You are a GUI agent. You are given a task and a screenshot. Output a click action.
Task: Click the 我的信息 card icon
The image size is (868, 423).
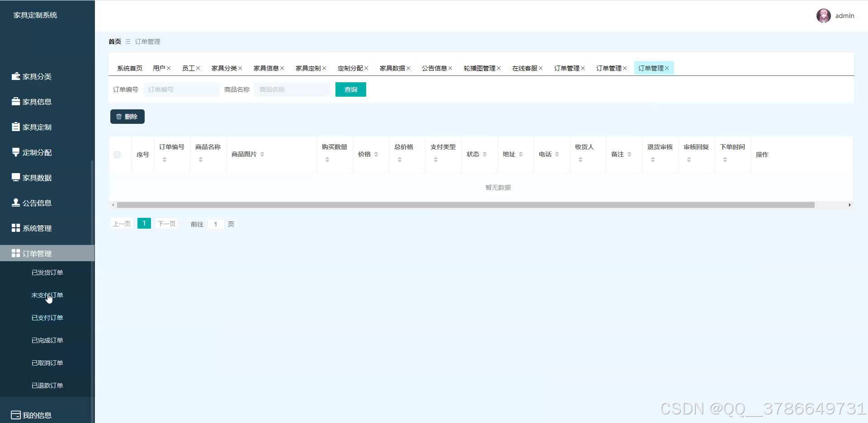[x=16, y=415]
